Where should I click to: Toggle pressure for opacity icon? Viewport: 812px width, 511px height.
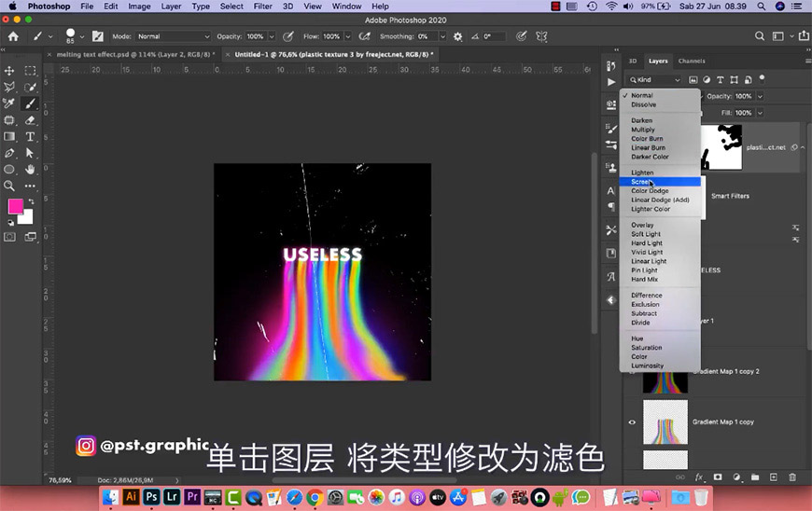click(287, 36)
